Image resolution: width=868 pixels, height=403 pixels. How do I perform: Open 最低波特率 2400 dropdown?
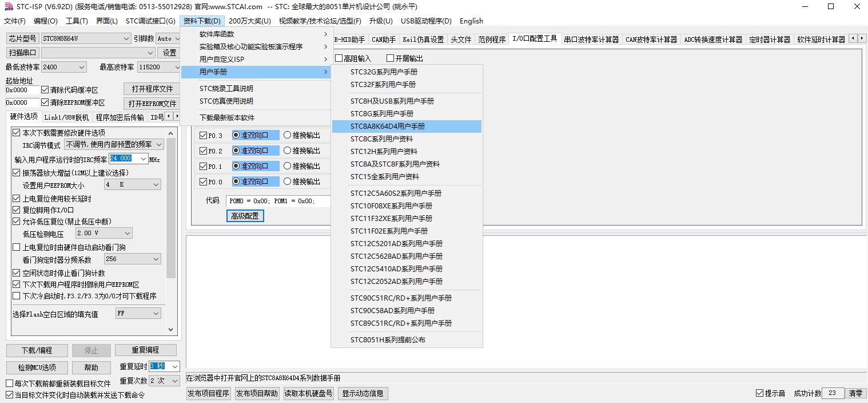(x=63, y=67)
